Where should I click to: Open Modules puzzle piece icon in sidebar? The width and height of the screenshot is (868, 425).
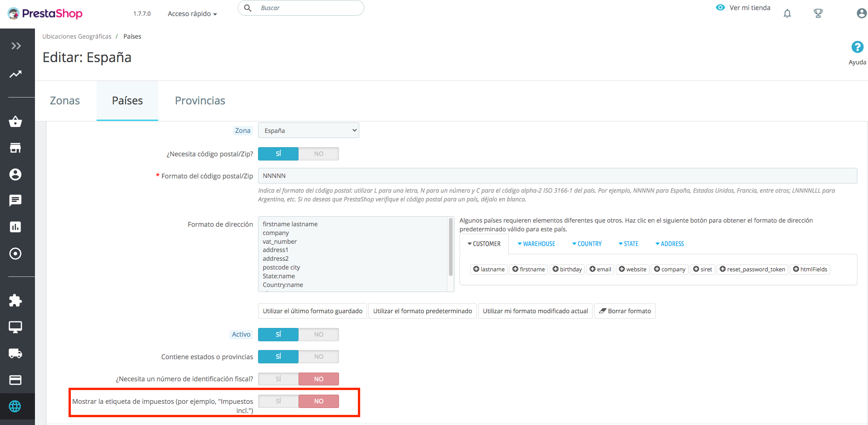[15, 300]
